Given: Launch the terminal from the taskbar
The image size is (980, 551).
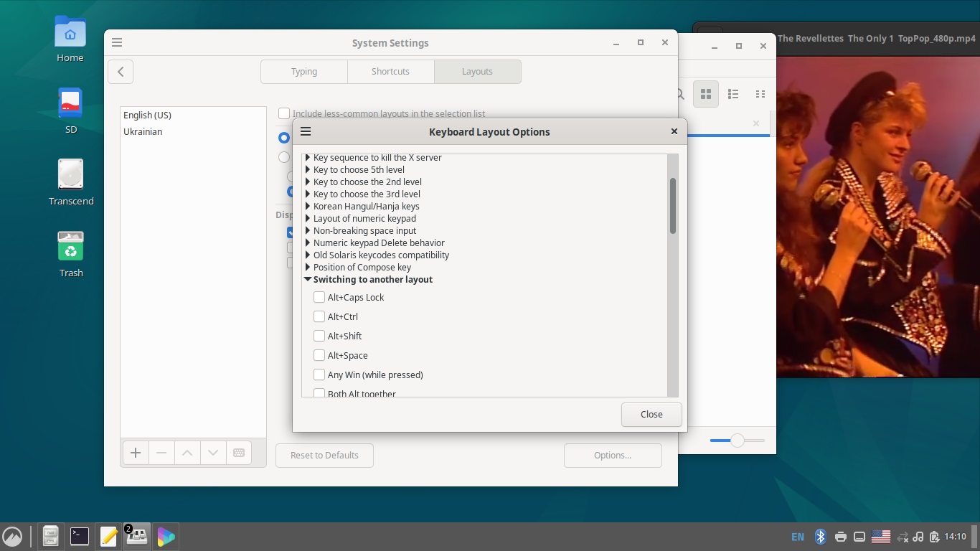Looking at the screenshot, I should 79,536.
